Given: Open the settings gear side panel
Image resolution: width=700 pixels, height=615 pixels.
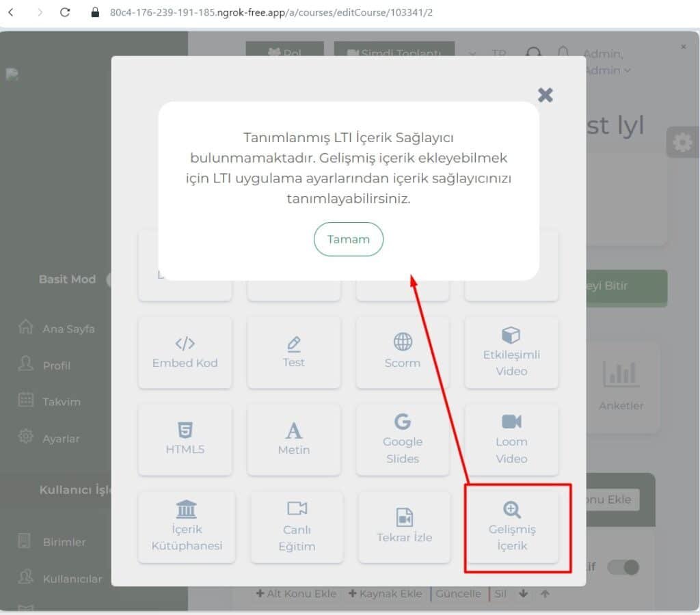Looking at the screenshot, I should point(682,142).
